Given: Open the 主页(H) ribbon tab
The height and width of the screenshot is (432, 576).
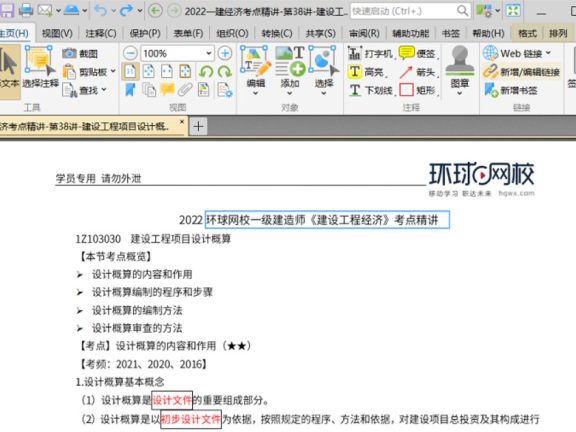Looking at the screenshot, I should [14, 34].
